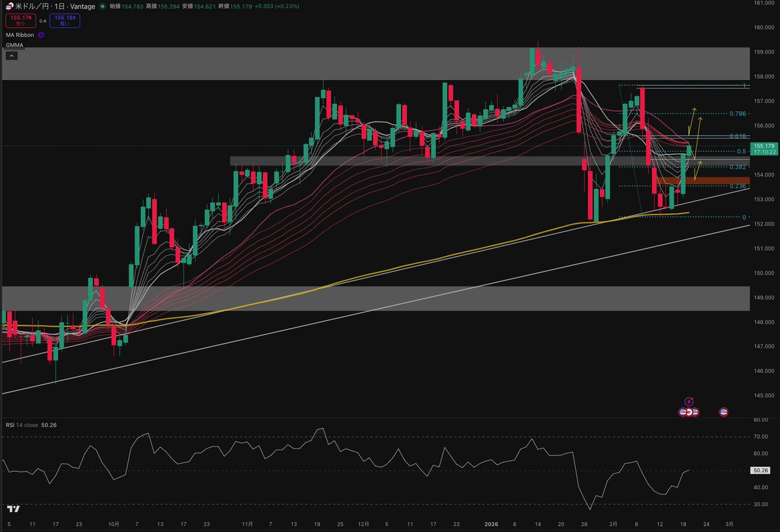Select the 0.618 Fibonacci level label
Viewport: 780px width, 532px height.
tap(737, 136)
